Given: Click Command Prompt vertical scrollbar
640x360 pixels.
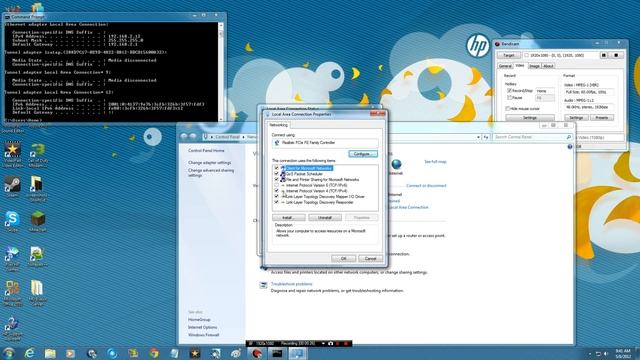Looking at the screenshot, I should [221, 71].
